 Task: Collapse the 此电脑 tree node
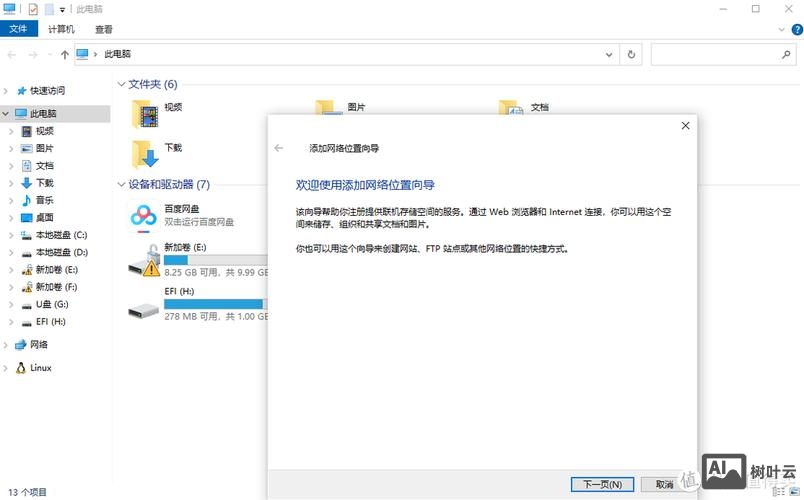6,113
